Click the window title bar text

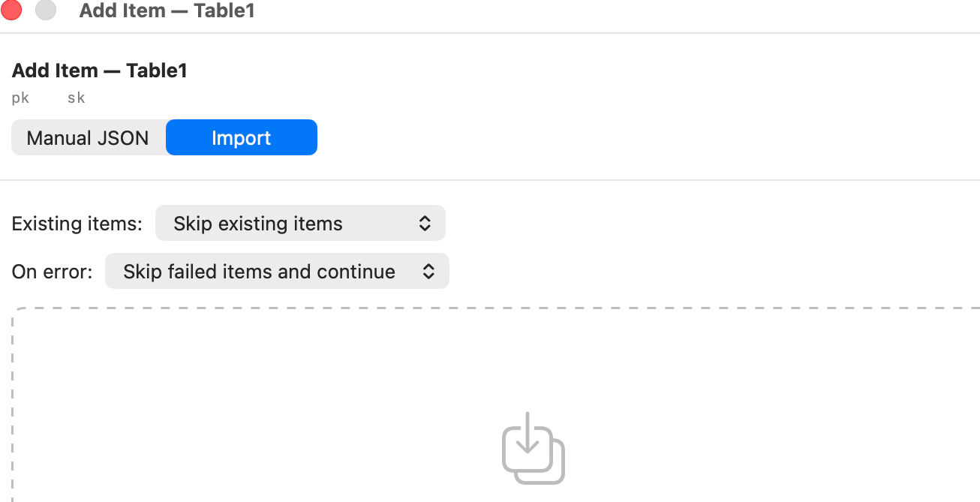point(167,11)
